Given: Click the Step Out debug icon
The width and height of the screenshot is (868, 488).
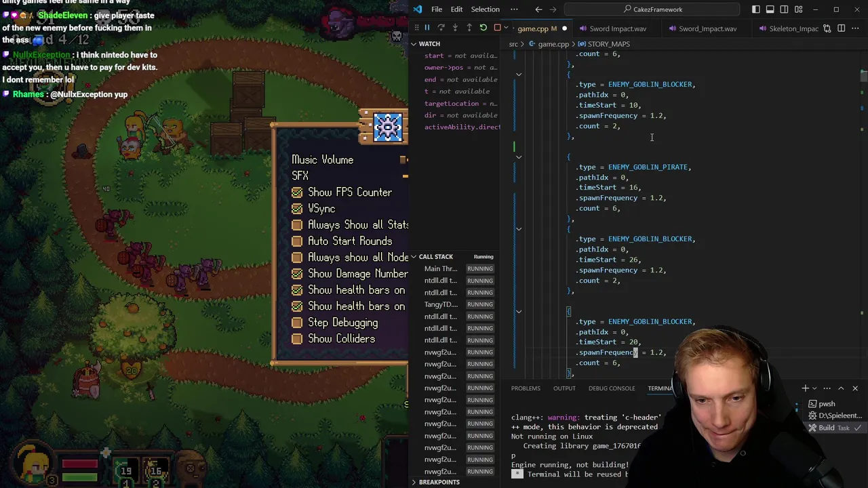Looking at the screenshot, I should (469, 28).
